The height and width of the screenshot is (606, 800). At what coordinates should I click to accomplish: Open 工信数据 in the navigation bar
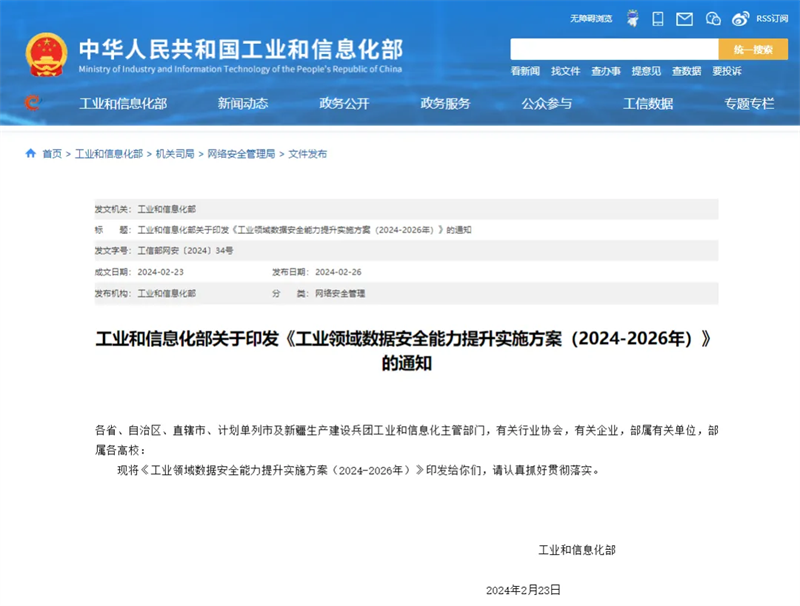[x=648, y=103]
